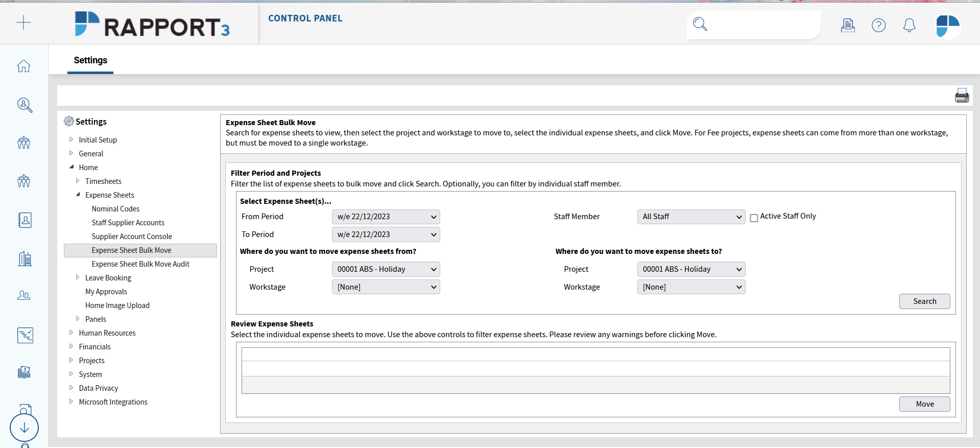Click the Home icon in the sidebar
Image resolution: width=980 pixels, height=448 pixels.
coord(23,66)
